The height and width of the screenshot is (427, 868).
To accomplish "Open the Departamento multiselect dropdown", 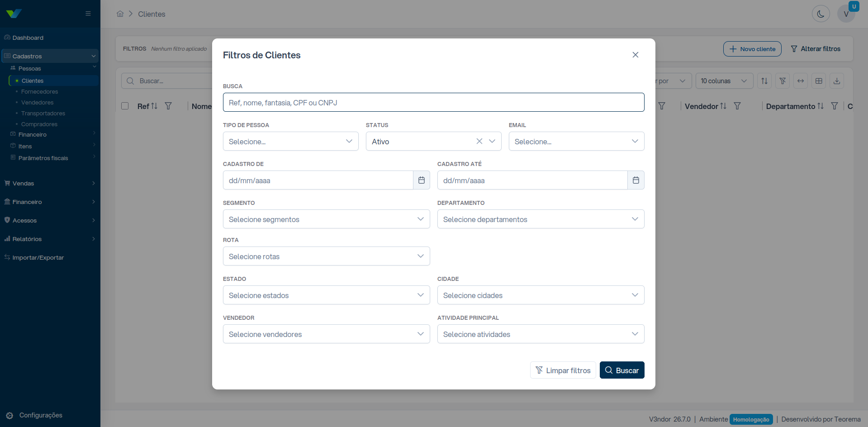I will coord(541,219).
